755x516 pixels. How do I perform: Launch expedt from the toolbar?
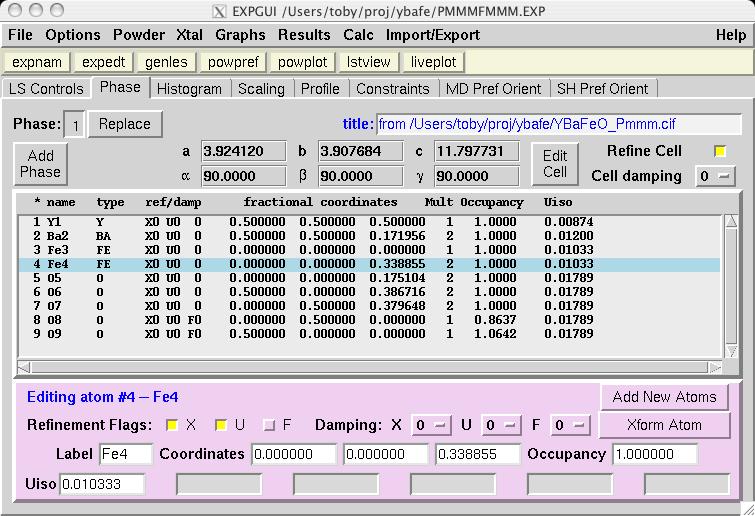pyautogui.click(x=104, y=62)
